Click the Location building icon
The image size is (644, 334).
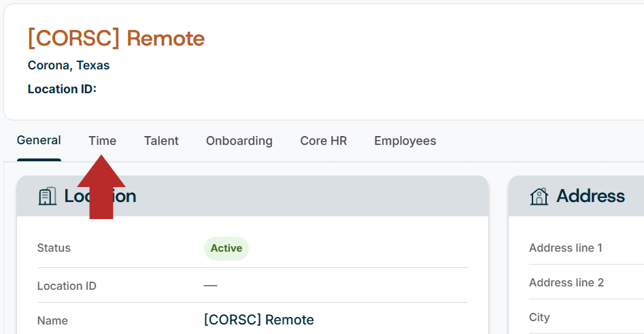47,196
